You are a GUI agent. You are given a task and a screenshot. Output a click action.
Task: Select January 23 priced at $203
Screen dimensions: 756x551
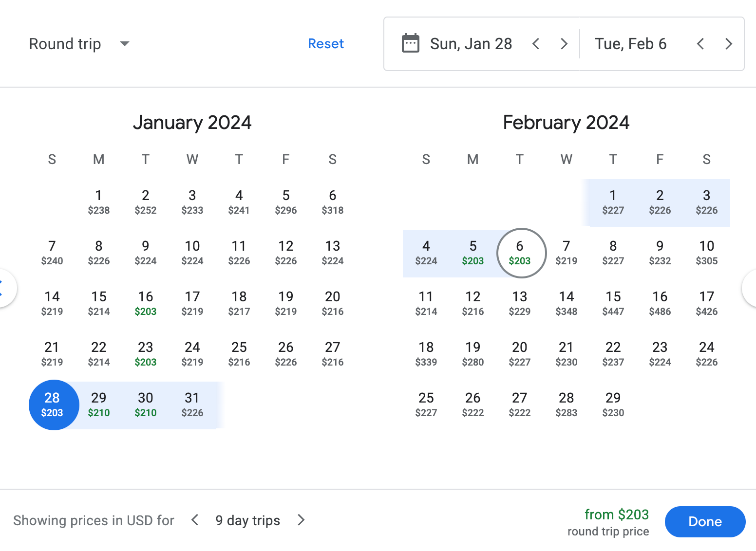(x=146, y=353)
